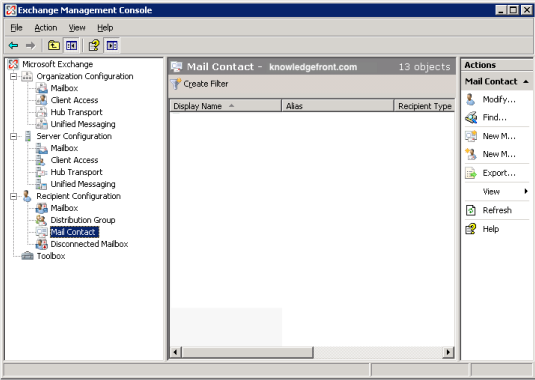
Task: Open the View submenu arrow in Actions
Action: click(526, 191)
